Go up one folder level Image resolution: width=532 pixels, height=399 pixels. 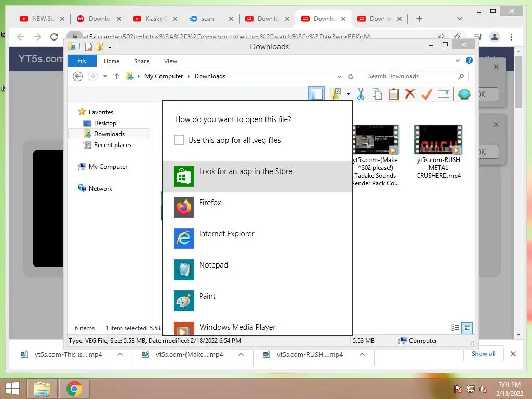117,76
